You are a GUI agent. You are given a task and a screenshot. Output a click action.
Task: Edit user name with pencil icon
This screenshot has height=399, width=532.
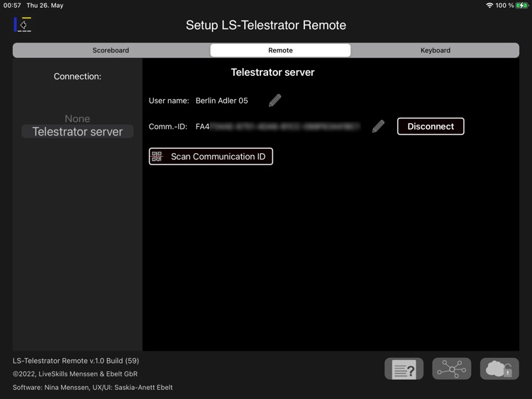[275, 101]
